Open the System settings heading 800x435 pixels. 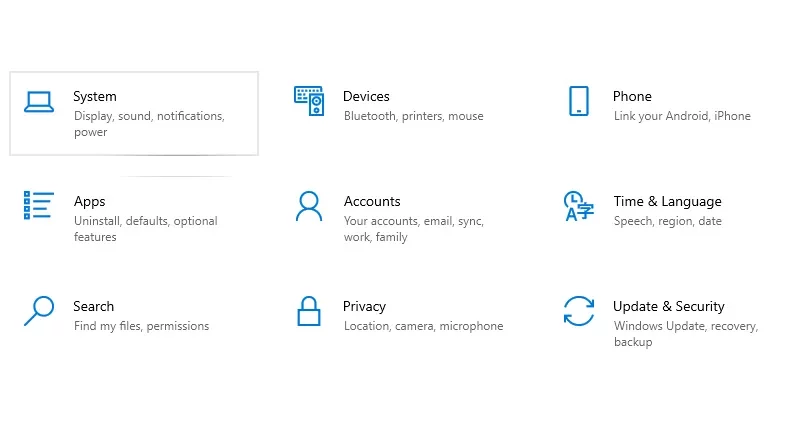tap(95, 96)
